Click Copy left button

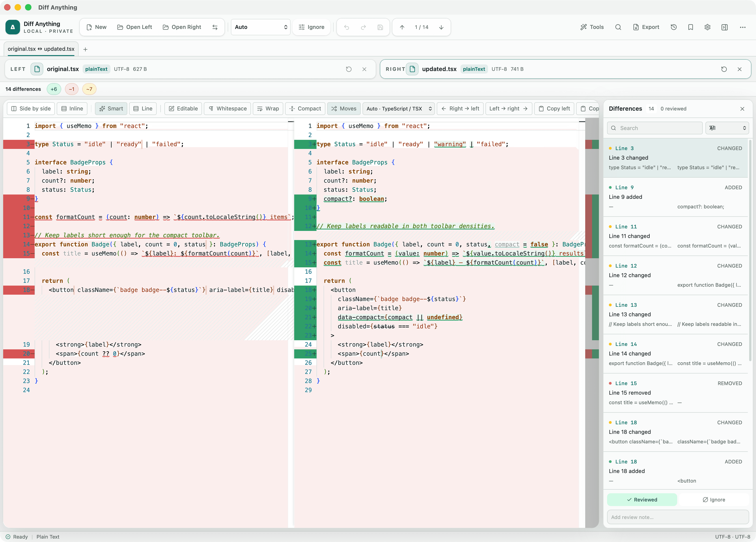(554, 109)
